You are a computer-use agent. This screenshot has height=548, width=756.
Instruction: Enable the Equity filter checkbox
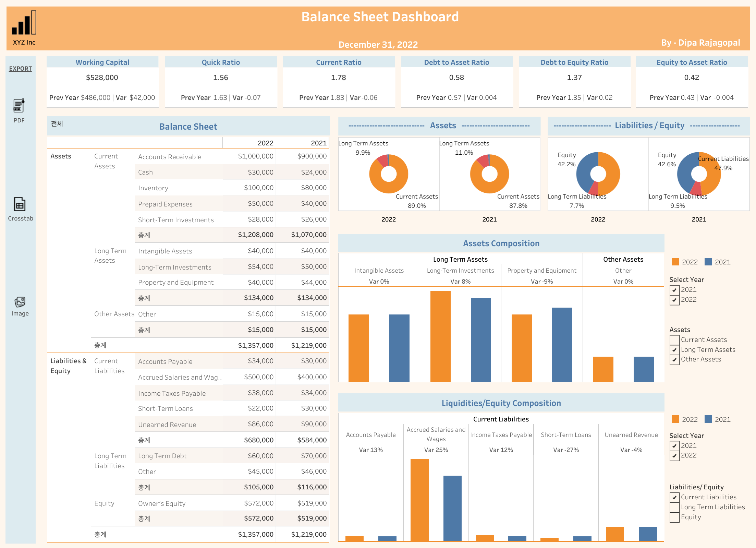[x=674, y=517]
